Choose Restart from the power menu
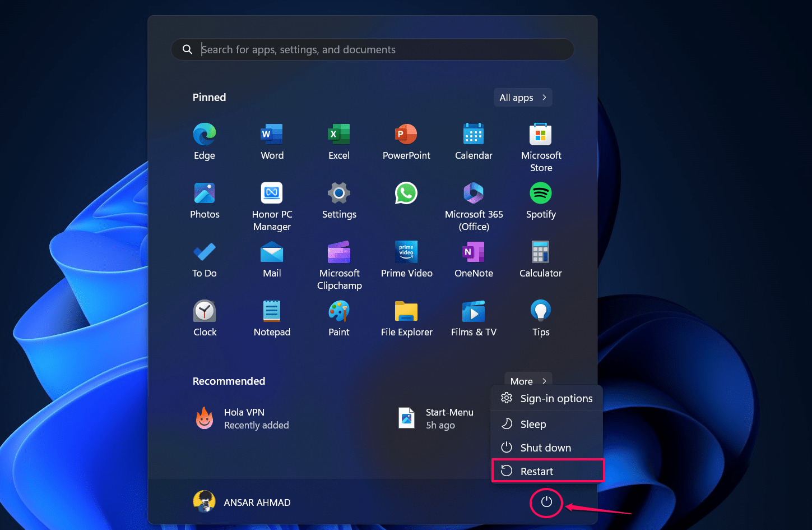This screenshot has height=530, width=812. [547, 471]
